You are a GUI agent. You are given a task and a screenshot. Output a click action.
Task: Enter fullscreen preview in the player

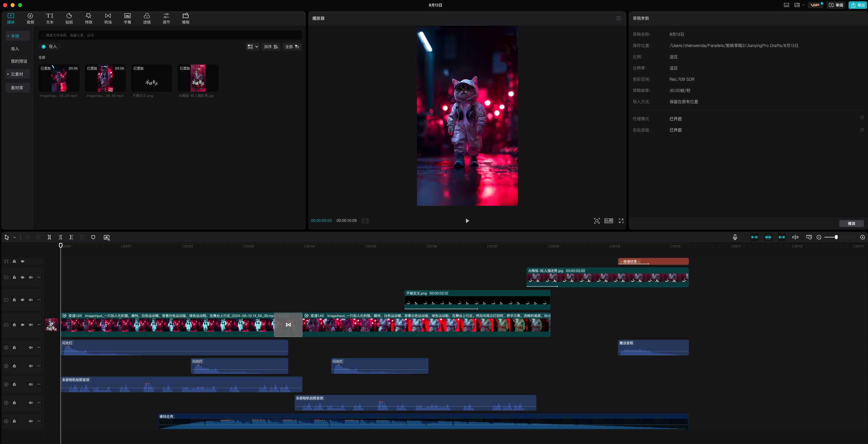click(621, 221)
